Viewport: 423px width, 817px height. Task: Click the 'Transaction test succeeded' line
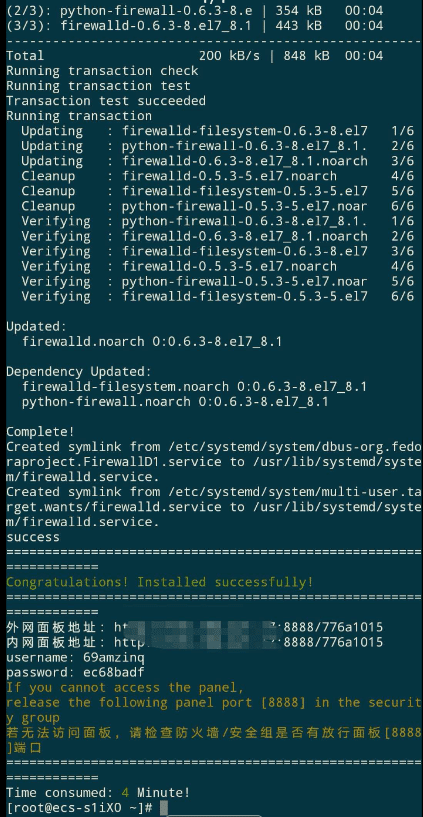(x=106, y=101)
